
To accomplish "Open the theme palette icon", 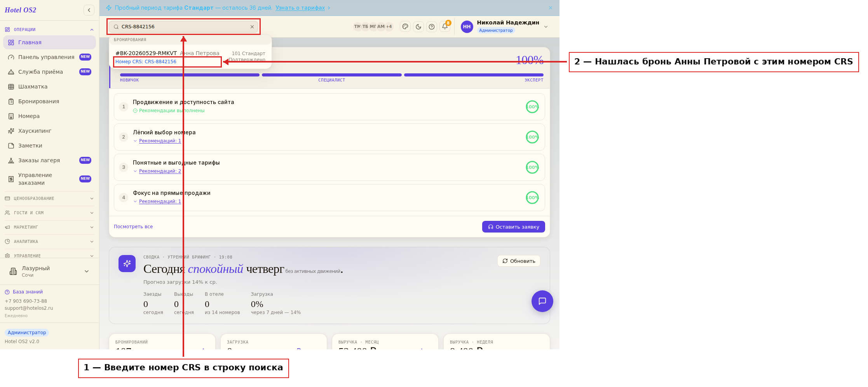I will pyautogui.click(x=405, y=27).
